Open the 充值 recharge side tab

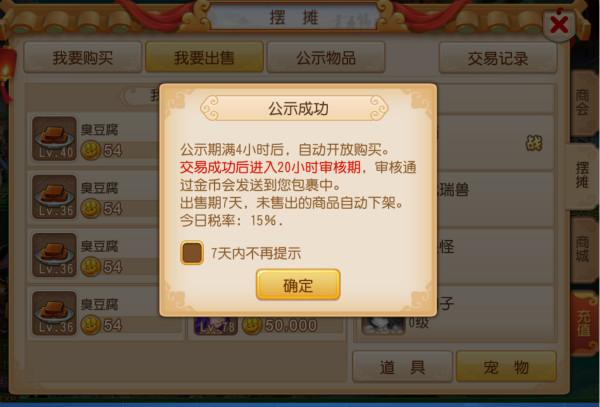(x=584, y=324)
